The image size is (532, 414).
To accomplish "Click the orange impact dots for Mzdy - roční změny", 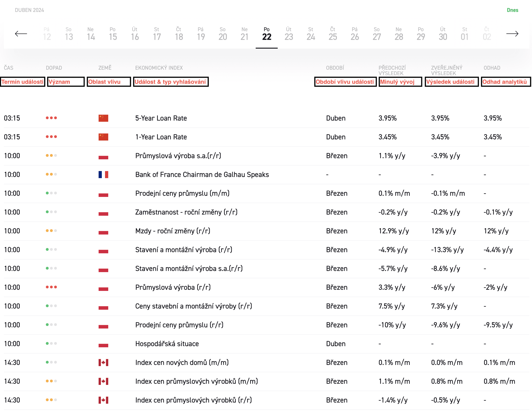I will (x=51, y=231).
